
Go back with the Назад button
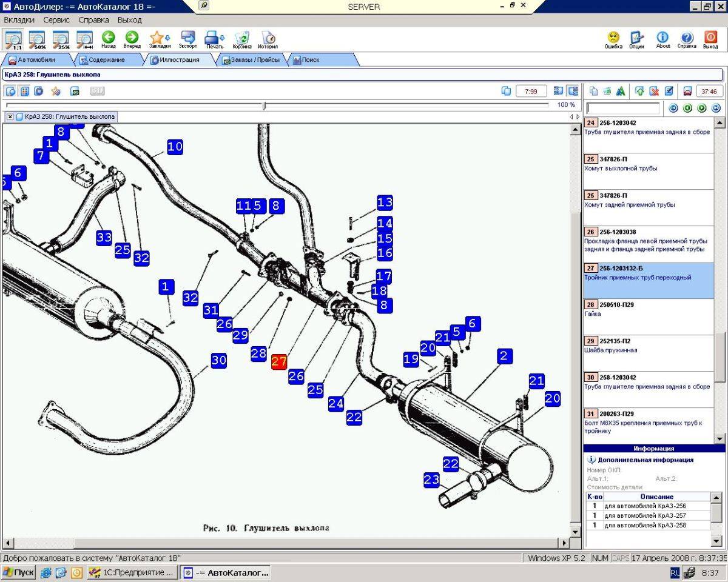[x=109, y=40]
